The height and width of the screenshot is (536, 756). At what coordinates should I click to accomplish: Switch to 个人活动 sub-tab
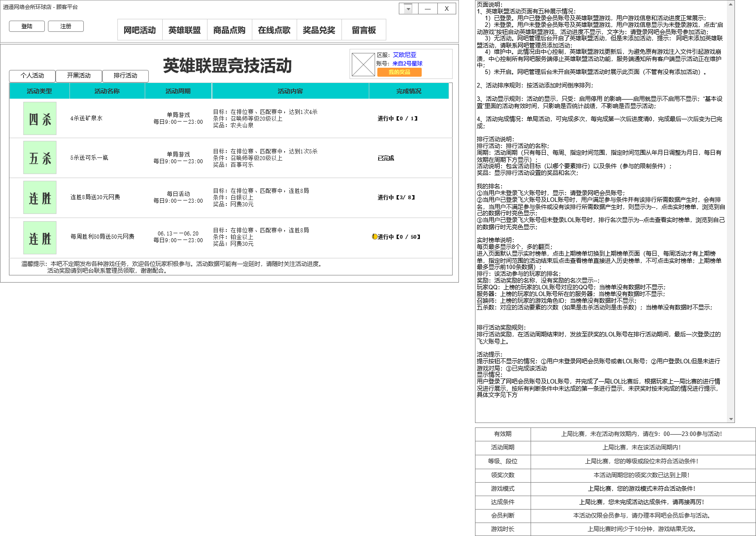click(32, 76)
